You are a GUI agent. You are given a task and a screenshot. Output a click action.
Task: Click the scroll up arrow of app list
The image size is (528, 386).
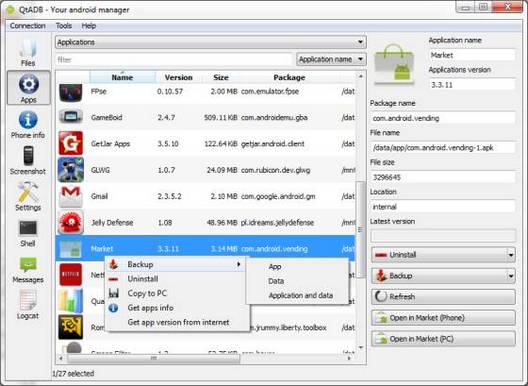click(361, 76)
